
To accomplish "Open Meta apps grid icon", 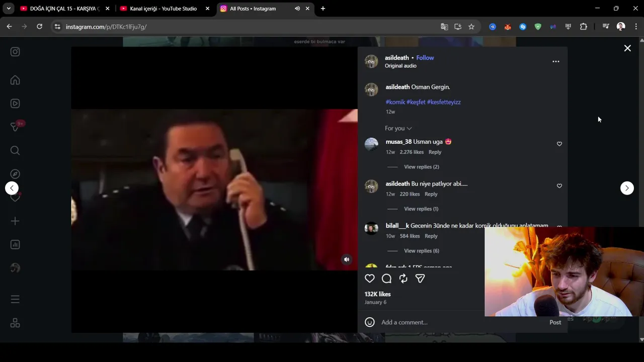I will 15,323.
